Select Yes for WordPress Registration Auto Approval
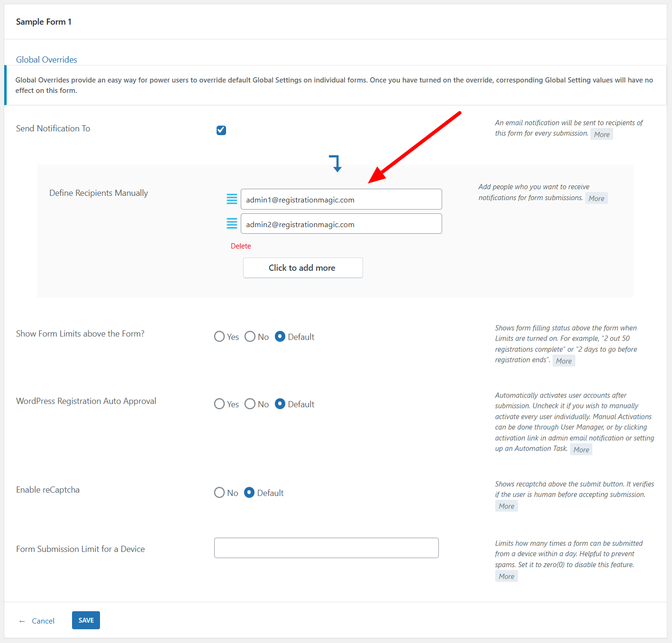Viewport: 672px width, 643px height. 219,404
